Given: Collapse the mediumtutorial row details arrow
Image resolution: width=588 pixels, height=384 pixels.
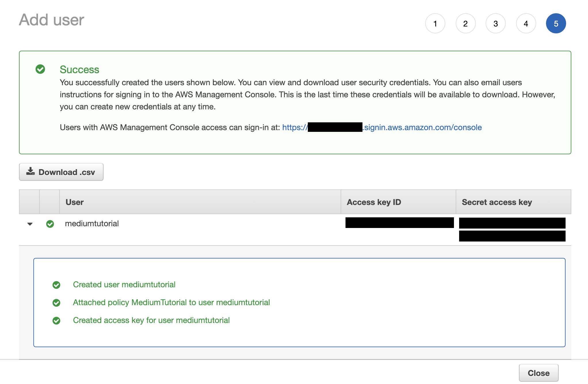Looking at the screenshot, I should coord(30,224).
